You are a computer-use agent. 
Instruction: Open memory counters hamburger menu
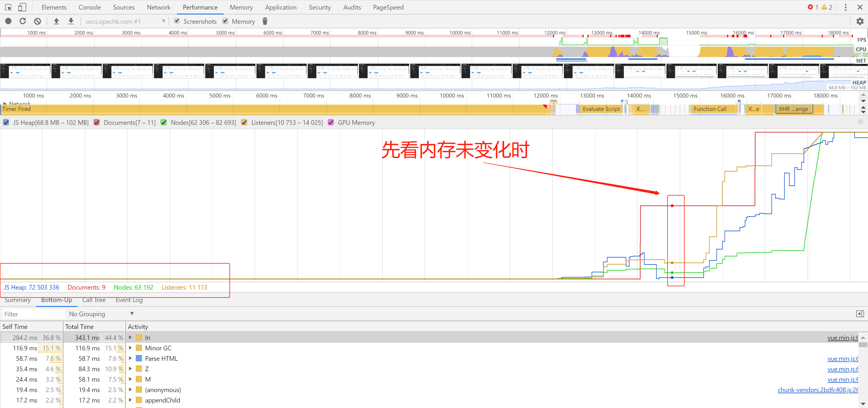tap(860, 122)
